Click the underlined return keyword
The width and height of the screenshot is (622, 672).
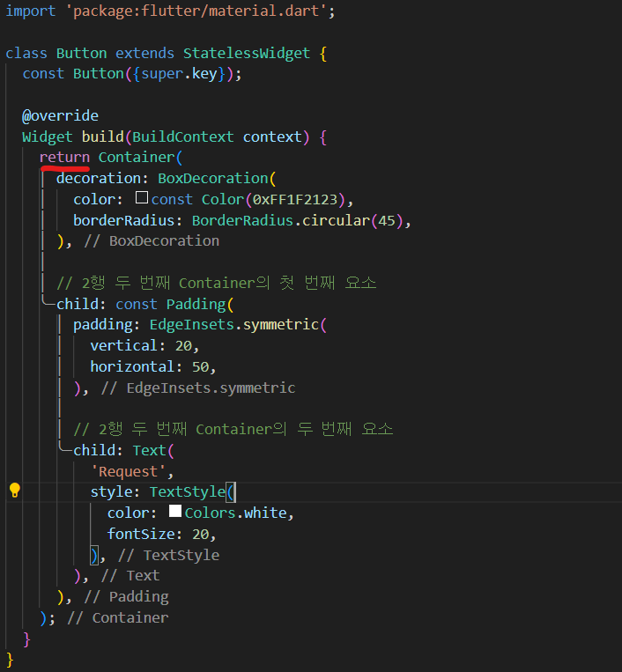64,158
